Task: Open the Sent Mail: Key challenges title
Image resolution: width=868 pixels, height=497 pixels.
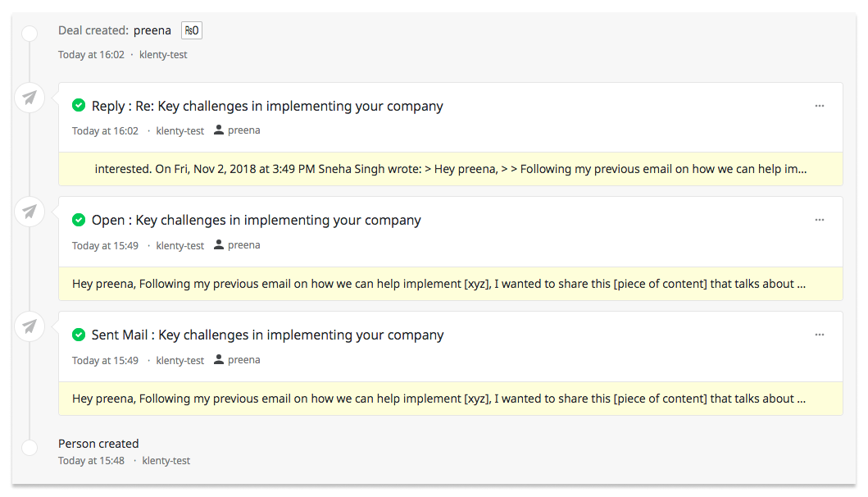Action: [x=267, y=335]
